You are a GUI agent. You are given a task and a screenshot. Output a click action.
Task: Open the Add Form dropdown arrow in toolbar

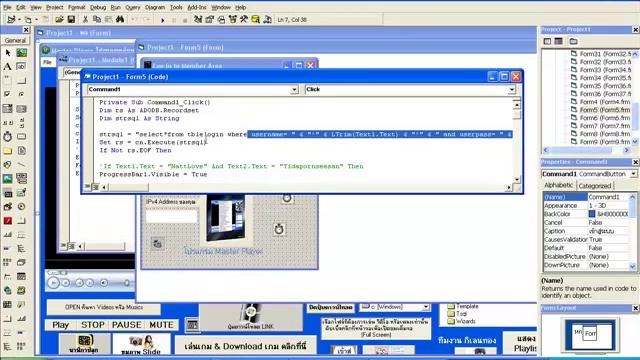point(36,20)
